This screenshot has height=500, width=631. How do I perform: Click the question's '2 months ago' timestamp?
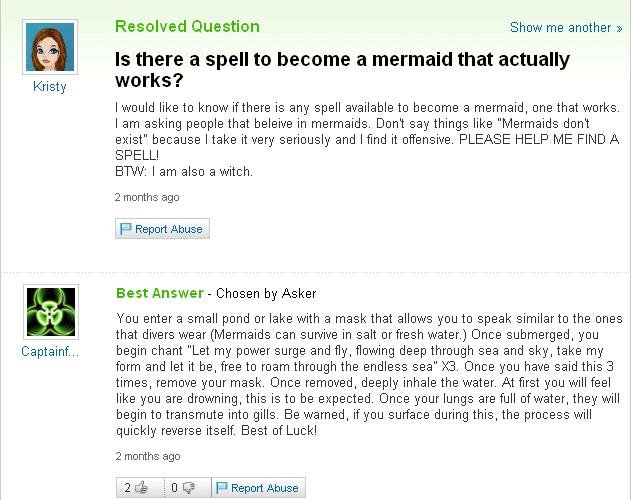(x=147, y=198)
